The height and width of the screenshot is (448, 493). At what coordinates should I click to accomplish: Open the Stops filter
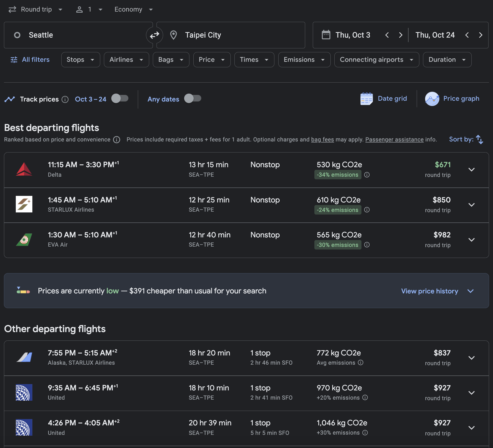(81, 60)
